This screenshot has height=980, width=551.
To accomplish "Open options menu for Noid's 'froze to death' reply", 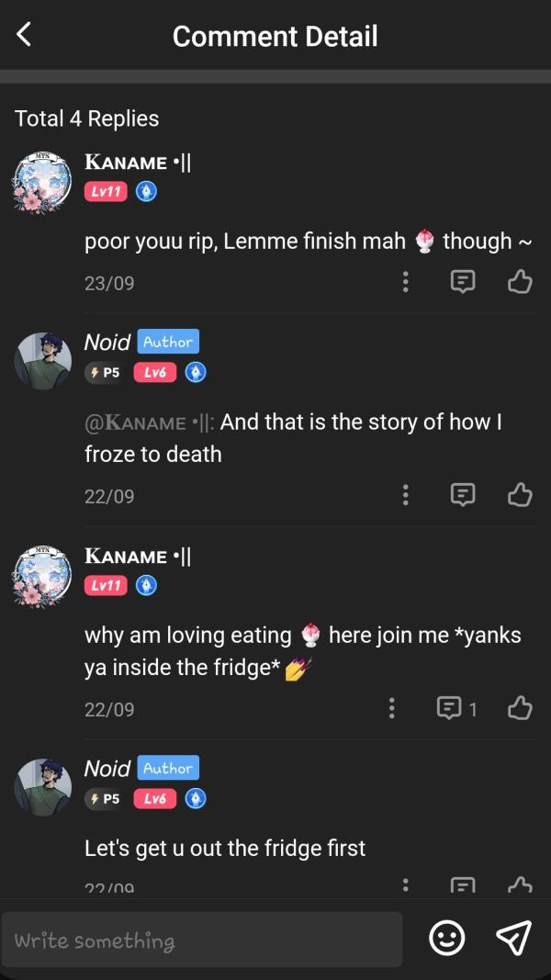I will click(x=406, y=495).
